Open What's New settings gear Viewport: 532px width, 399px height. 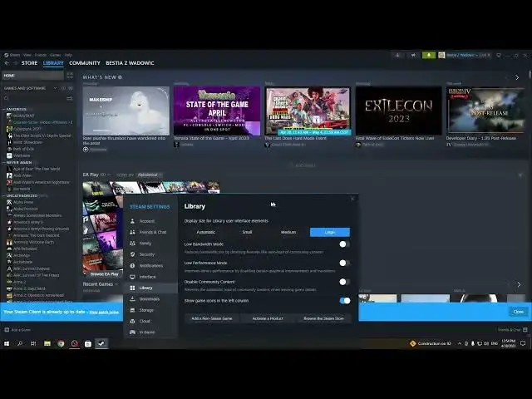120,77
